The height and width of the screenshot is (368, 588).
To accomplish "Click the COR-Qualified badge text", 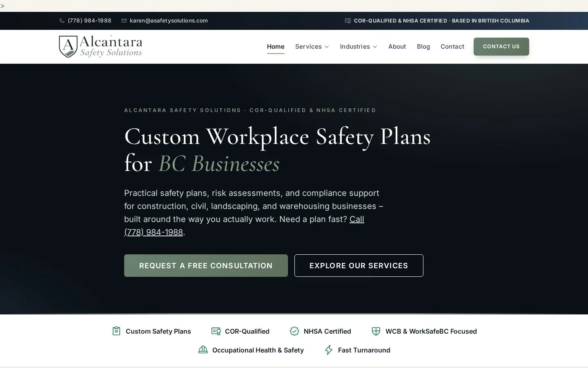I will pyautogui.click(x=247, y=331).
